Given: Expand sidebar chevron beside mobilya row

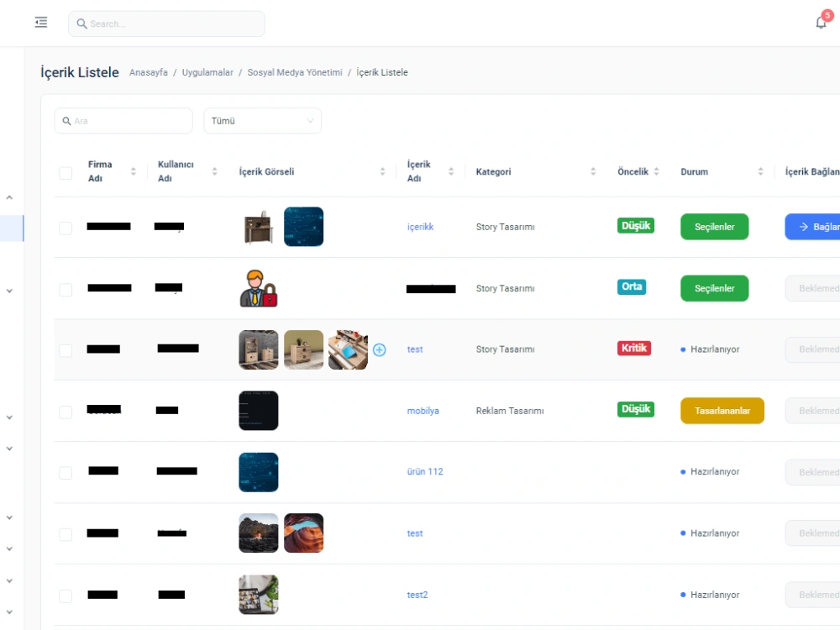Looking at the screenshot, I should click(9, 417).
